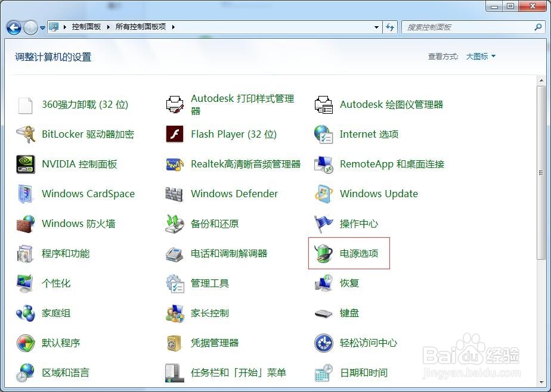Open the 家长控制 icon

(x=175, y=313)
